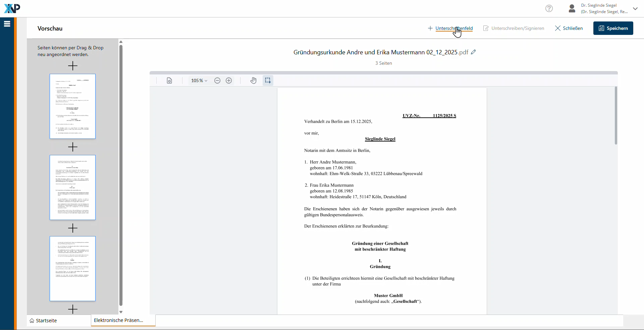Select the Elektronische Präsen... tab
The image size is (644, 330).
tap(119, 320)
